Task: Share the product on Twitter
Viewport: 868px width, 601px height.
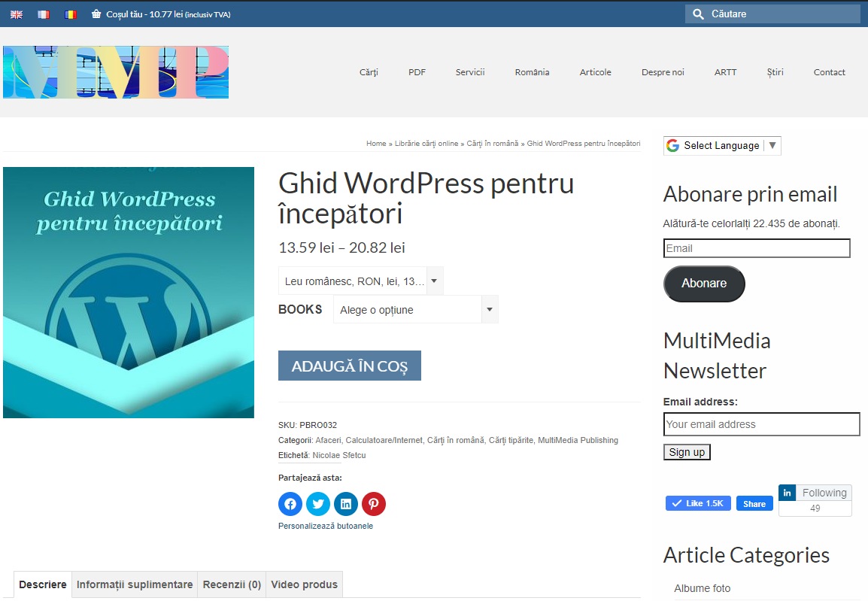Action: click(x=318, y=504)
